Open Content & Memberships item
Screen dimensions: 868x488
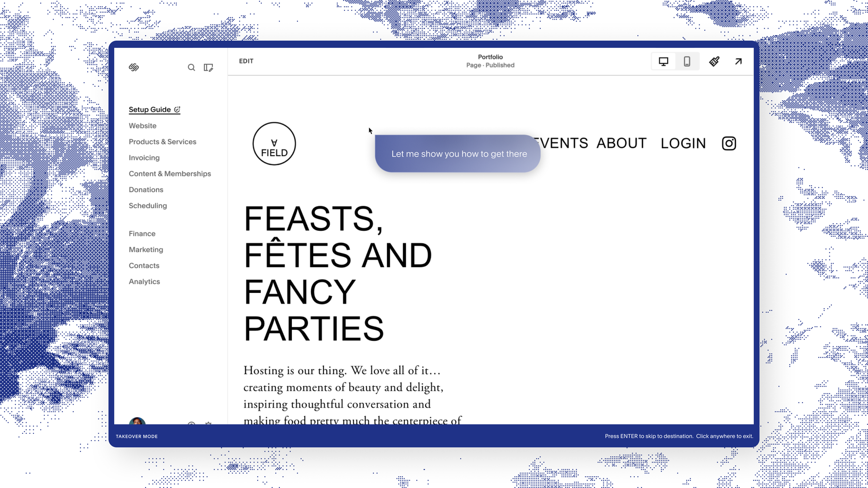(x=170, y=174)
